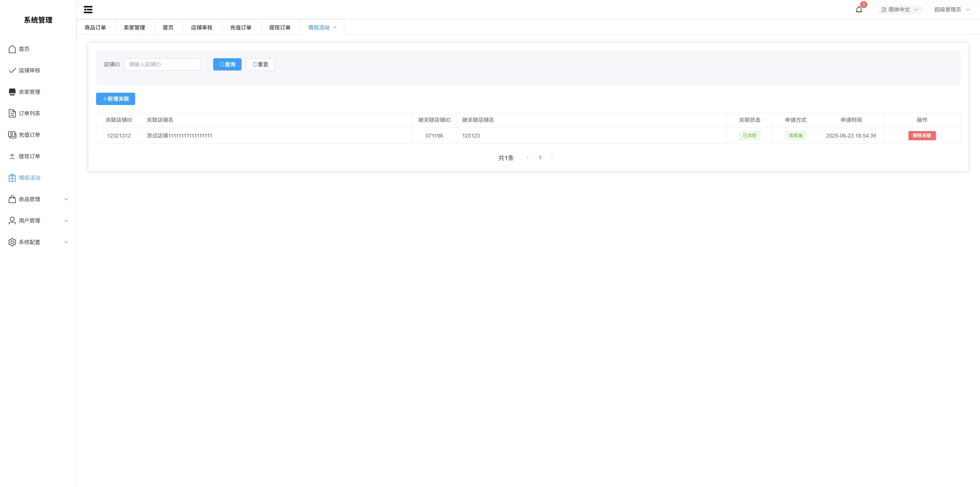
Task: Focus the 店铺ID input field
Action: 162,64
